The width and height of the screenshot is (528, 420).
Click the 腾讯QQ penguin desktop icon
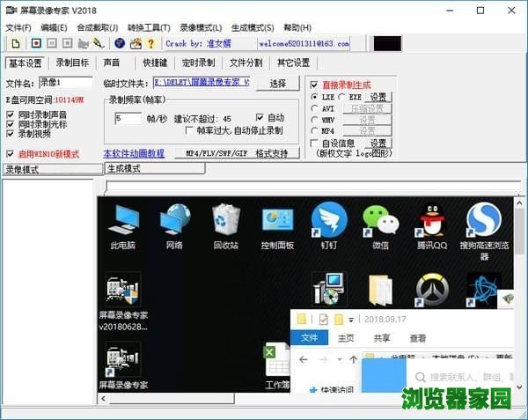431,225
